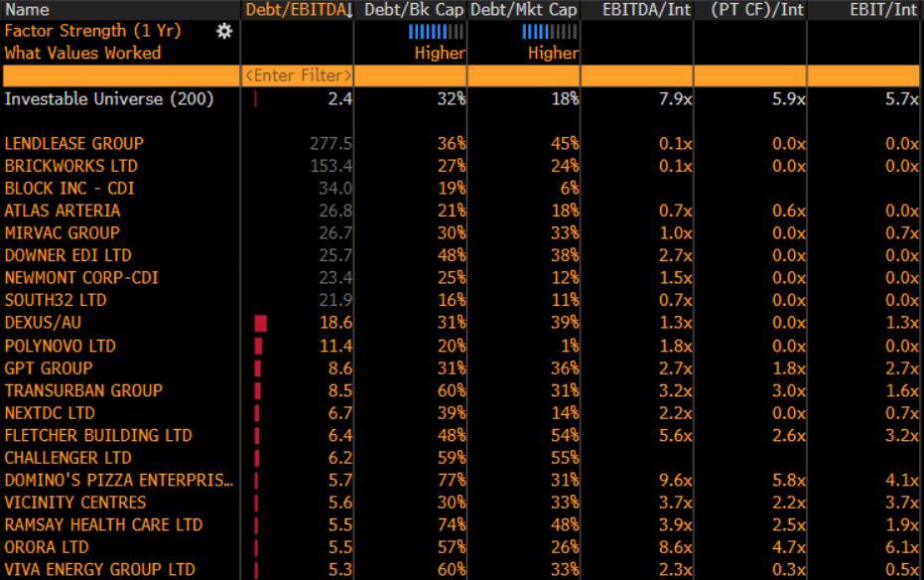This screenshot has width=924, height=580.
Task: Click Orora EBITDA/Int value 8.6x
Action: (675, 547)
